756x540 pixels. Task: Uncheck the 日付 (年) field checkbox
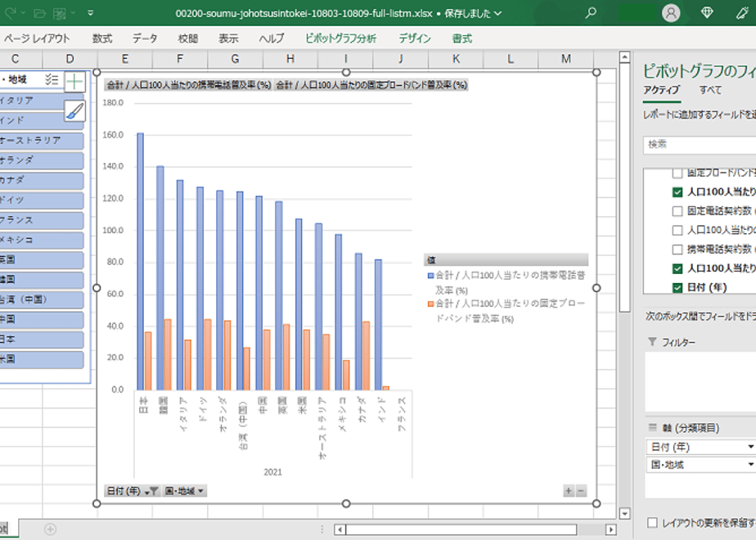[677, 288]
